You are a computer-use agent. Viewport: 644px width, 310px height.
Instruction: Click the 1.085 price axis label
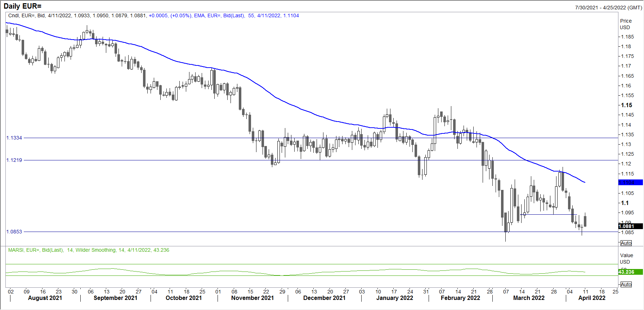tap(628, 232)
